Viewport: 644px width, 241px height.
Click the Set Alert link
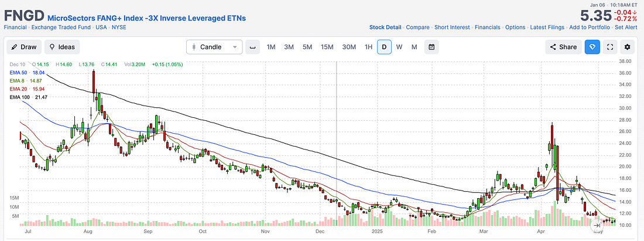[626, 27]
